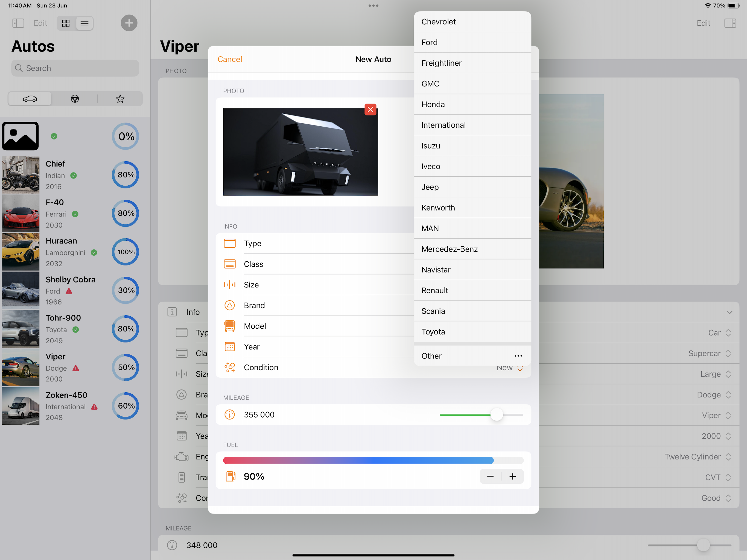Open the Dodge brand dropdown
The height and width of the screenshot is (560, 747).
714,395
